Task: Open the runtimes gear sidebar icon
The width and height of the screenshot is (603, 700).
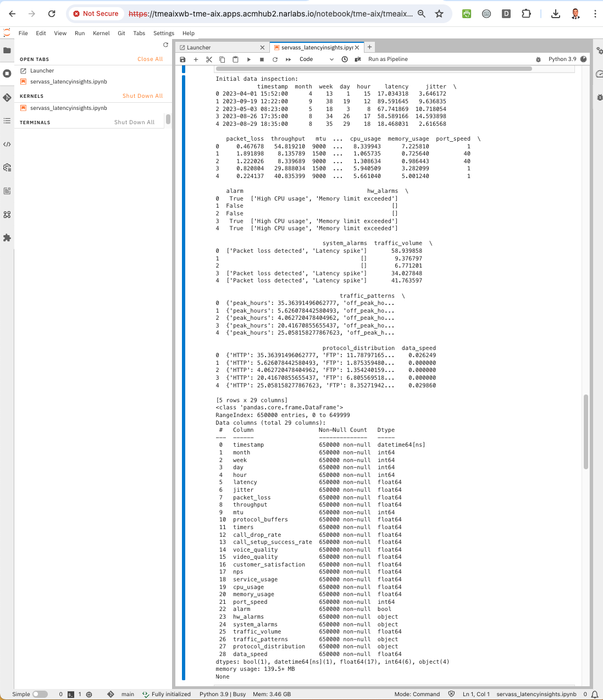Action: pyautogui.click(x=7, y=168)
